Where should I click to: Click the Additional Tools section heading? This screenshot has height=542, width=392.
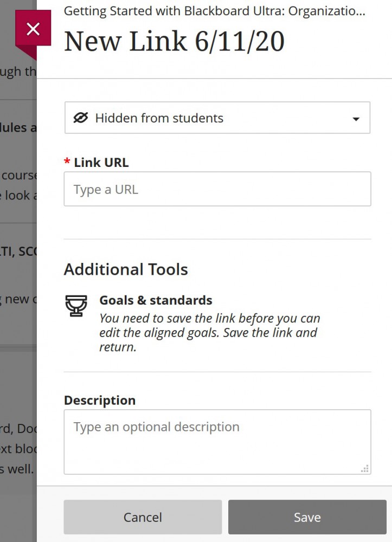pos(126,269)
